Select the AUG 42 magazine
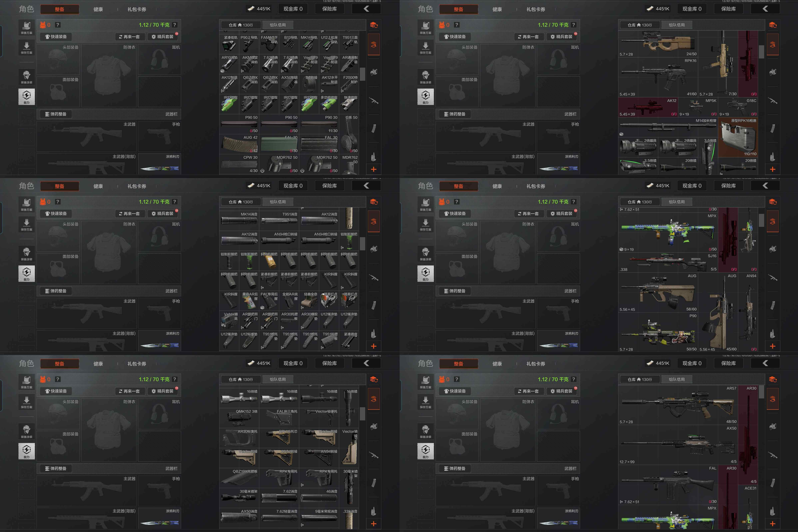The image size is (798, 532). point(239,144)
